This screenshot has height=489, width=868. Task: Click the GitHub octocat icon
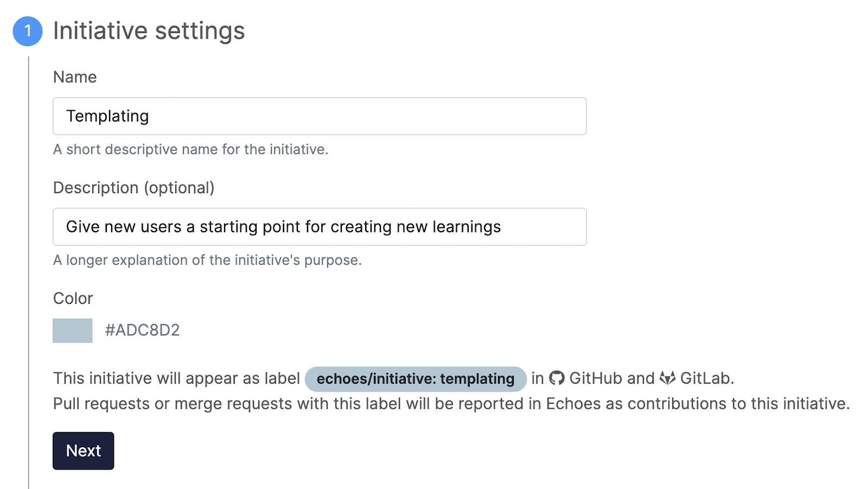point(557,378)
